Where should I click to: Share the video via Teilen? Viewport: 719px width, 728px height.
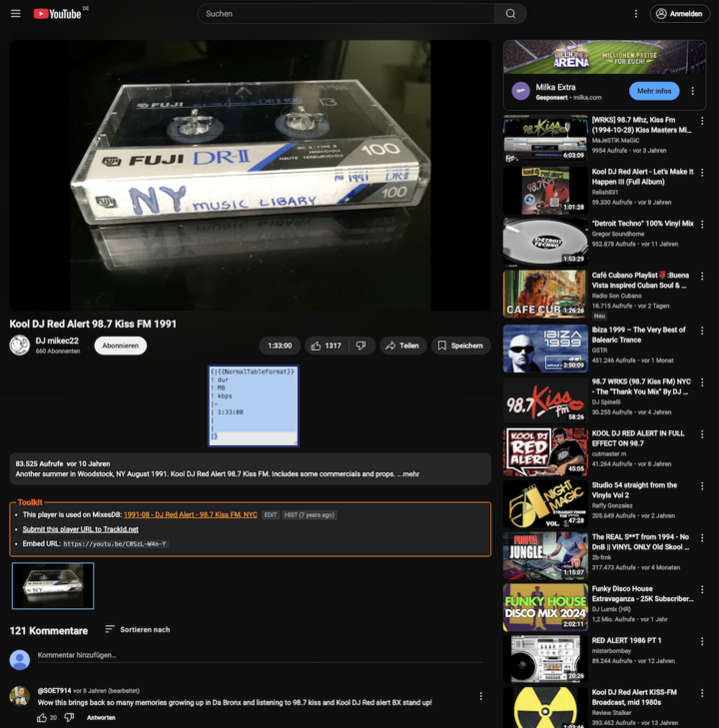point(402,346)
